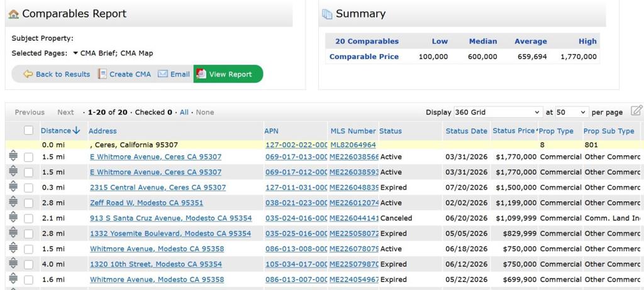Check the box for 913 S Santa Cruz Avenue
The width and height of the screenshot is (644, 290).
28,218
